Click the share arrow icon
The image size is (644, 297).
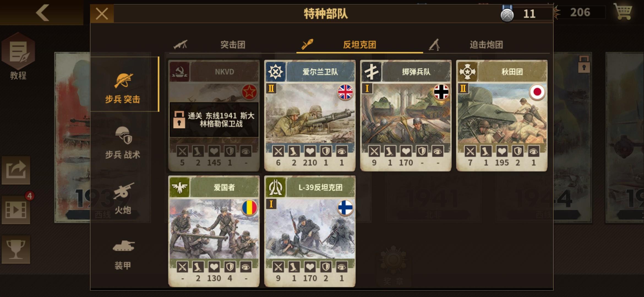click(x=16, y=170)
